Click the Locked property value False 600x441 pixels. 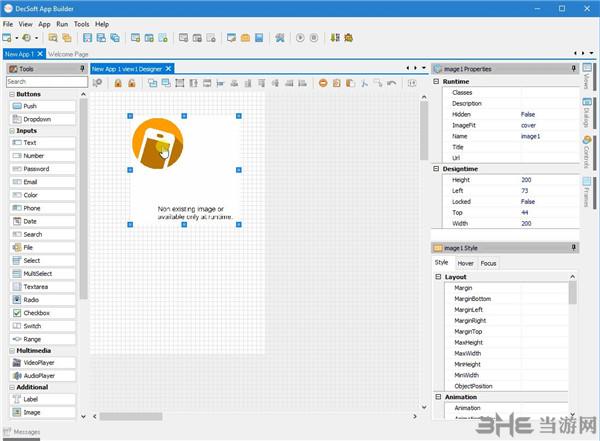pyautogui.click(x=528, y=202)
